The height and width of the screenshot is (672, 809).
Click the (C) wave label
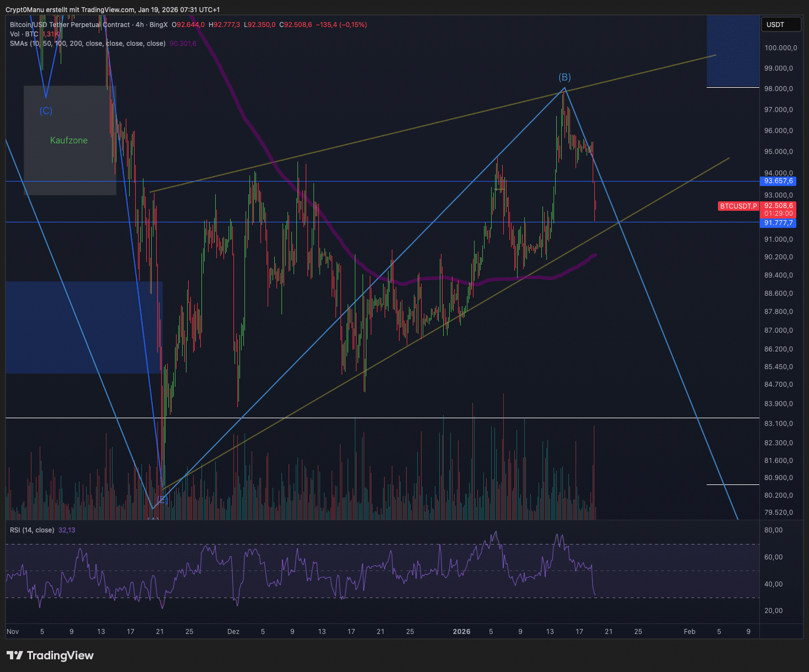pos(46,111)
